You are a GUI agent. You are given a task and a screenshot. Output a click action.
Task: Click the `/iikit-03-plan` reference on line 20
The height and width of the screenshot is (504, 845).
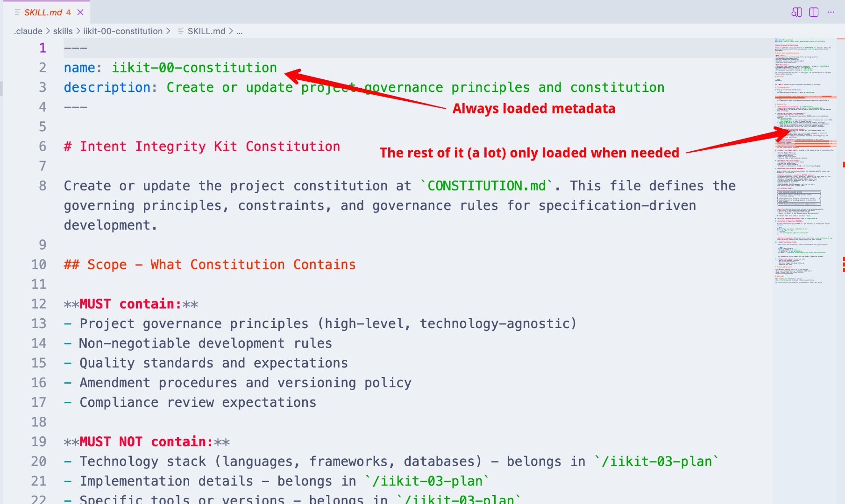(656, 462)
